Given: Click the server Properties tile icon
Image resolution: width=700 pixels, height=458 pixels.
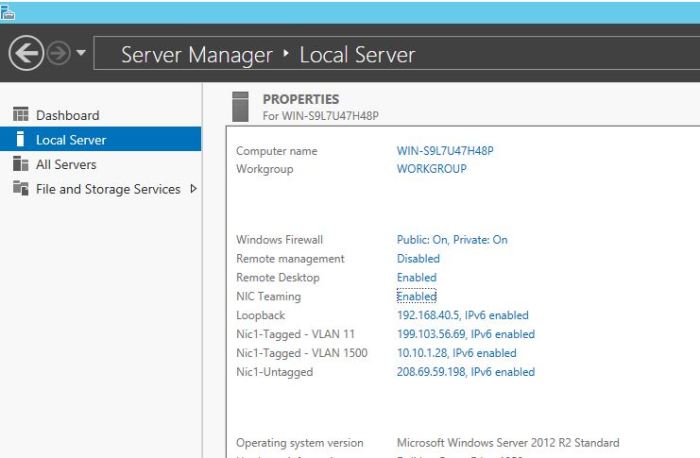Looking at the screenshot, I should 240,106.
